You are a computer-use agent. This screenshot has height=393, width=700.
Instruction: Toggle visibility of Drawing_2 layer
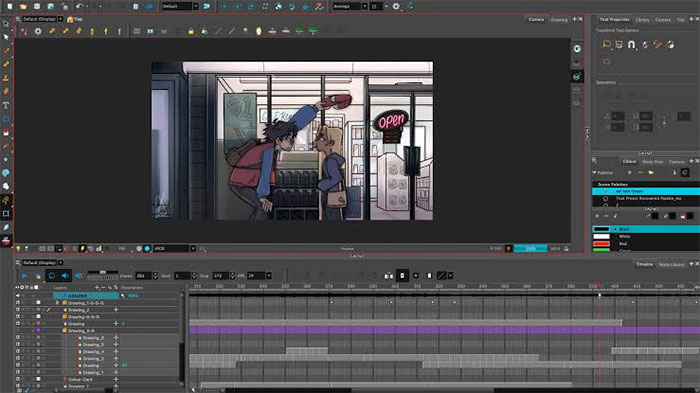pos(18,309)
